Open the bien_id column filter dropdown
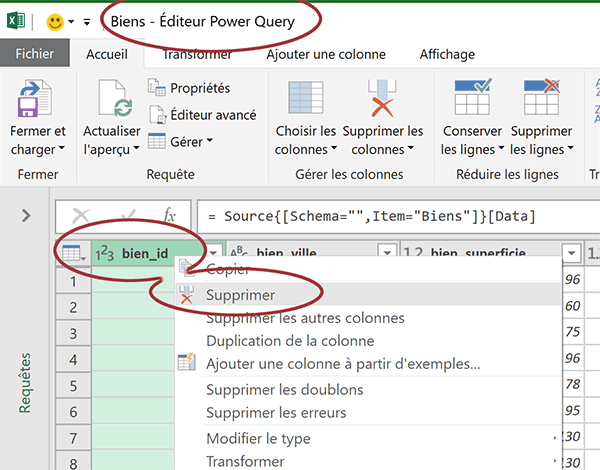This screenshot has width=600, height=470. [214, 253]
